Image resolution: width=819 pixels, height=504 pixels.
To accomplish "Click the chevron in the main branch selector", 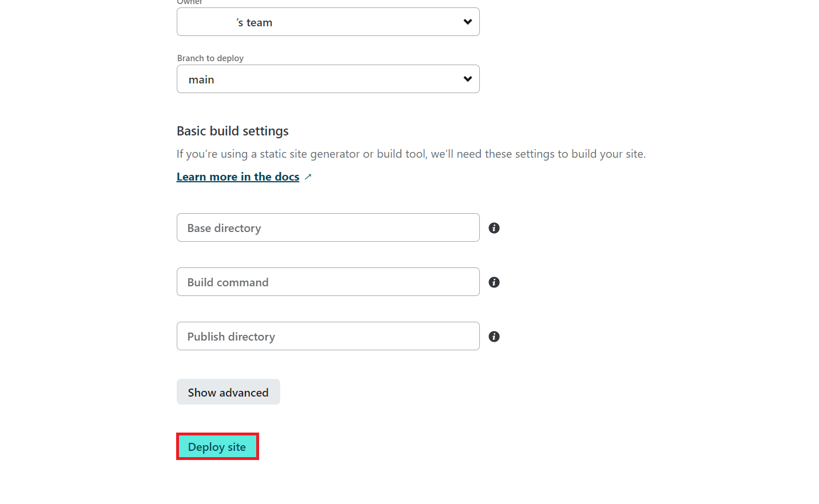I will tap(468, 79).
